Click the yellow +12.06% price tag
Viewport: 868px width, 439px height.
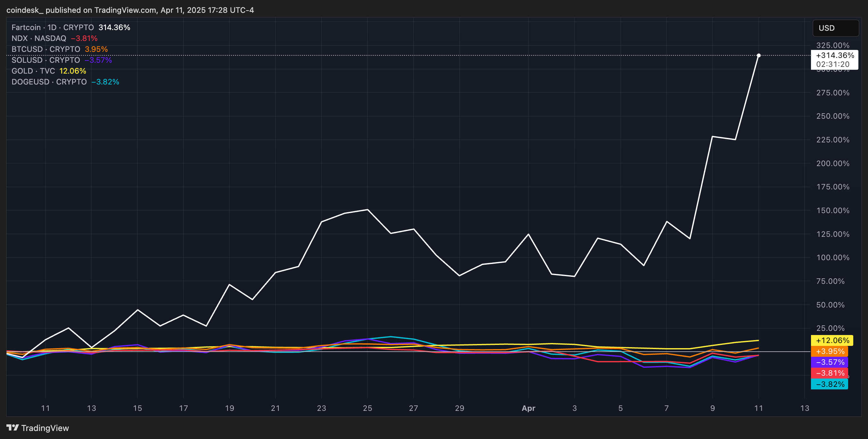pos(832,340)
